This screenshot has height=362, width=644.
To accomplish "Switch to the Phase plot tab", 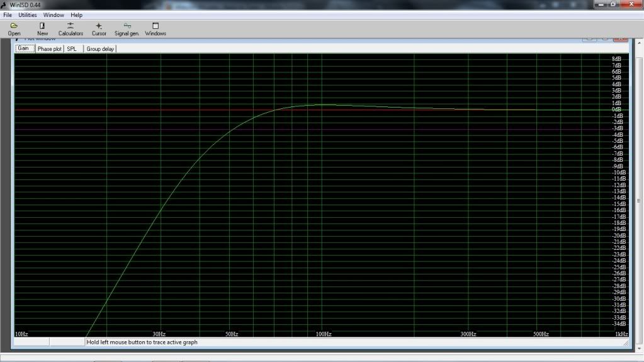I will 49,49.
